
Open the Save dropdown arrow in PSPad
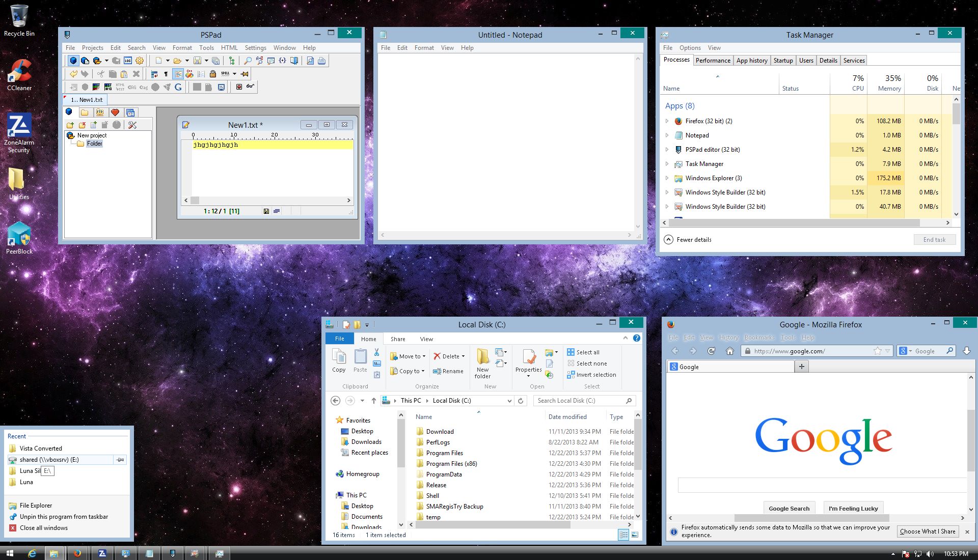[206, 61]
